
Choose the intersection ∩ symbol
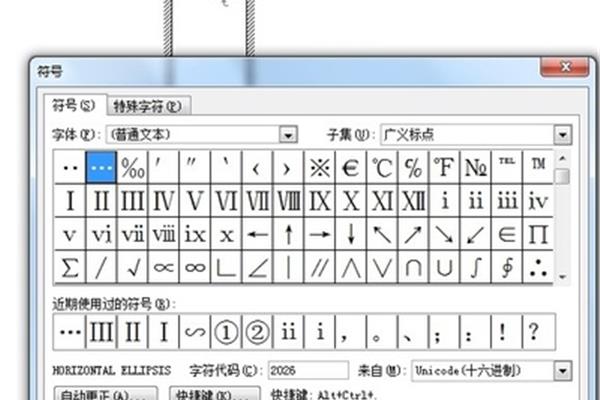click(413, 267)
